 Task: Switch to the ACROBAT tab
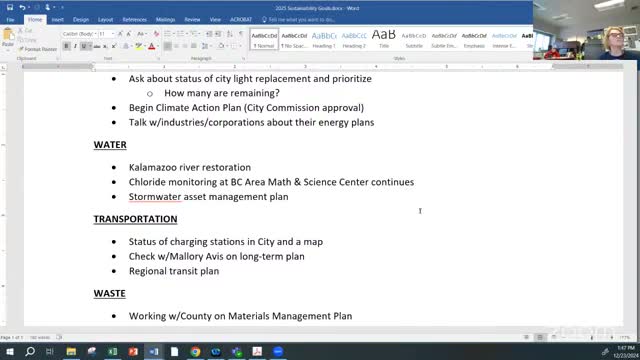click(x=241, y=20)
